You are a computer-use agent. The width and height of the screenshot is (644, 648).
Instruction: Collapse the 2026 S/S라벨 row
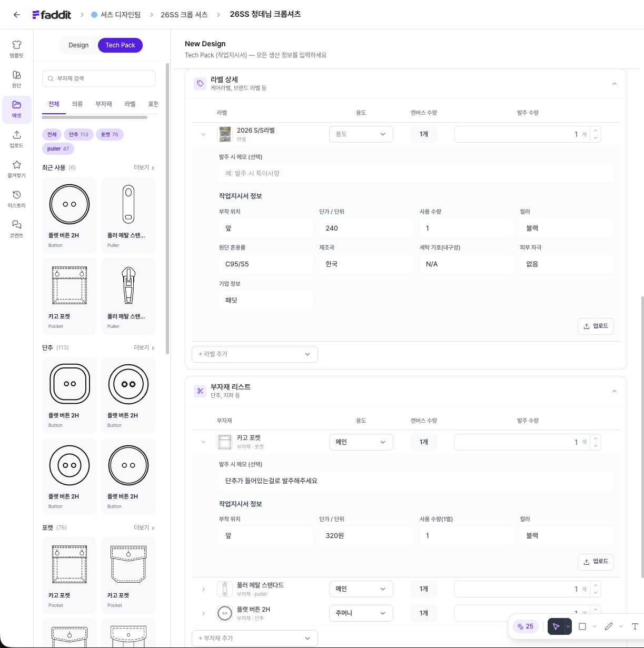tap(203, 134)
